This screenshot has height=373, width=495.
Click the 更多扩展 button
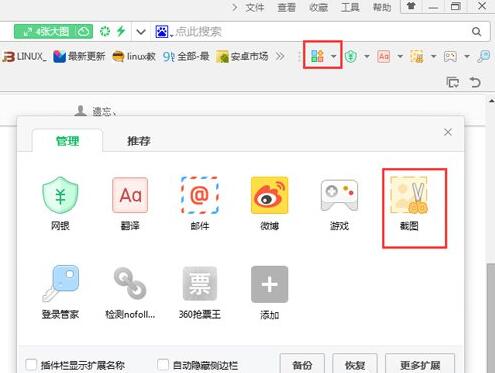[420, 364]
